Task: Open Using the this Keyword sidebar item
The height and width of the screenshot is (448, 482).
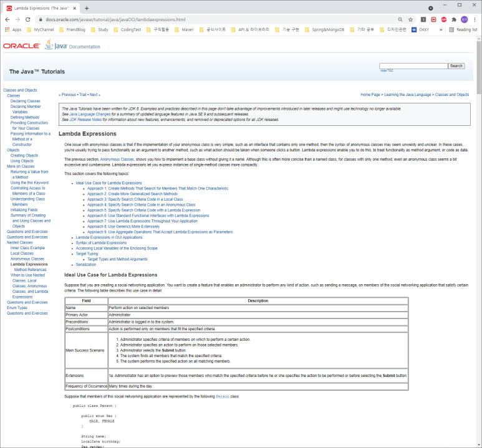Action: [x=29, y=183]
